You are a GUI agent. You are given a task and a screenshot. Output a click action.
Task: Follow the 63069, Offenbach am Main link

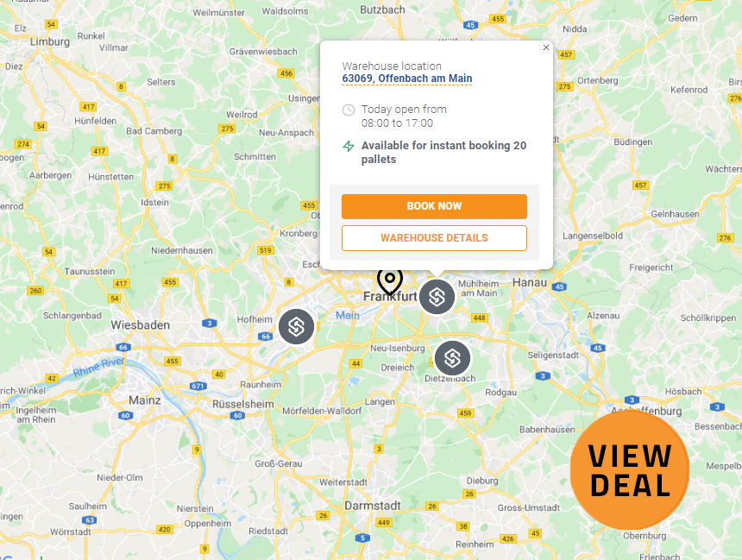coord(407,79)
